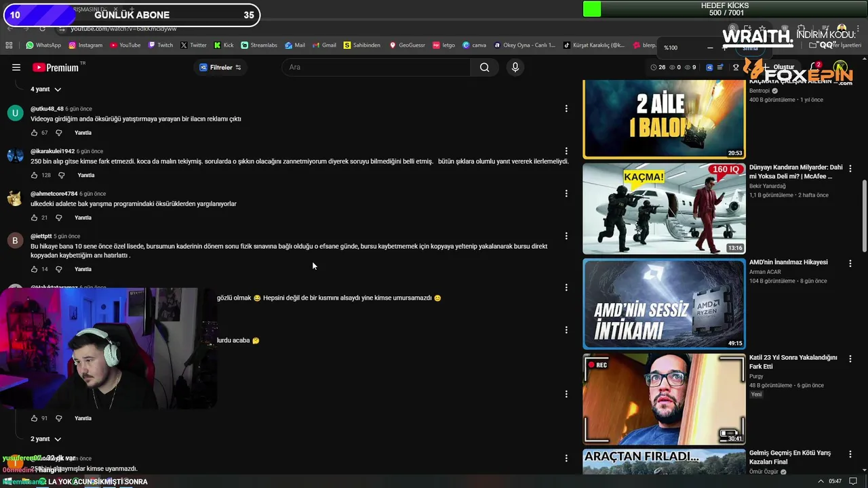Like the @ahmetcore4784 comment

[x=34, y=218]
